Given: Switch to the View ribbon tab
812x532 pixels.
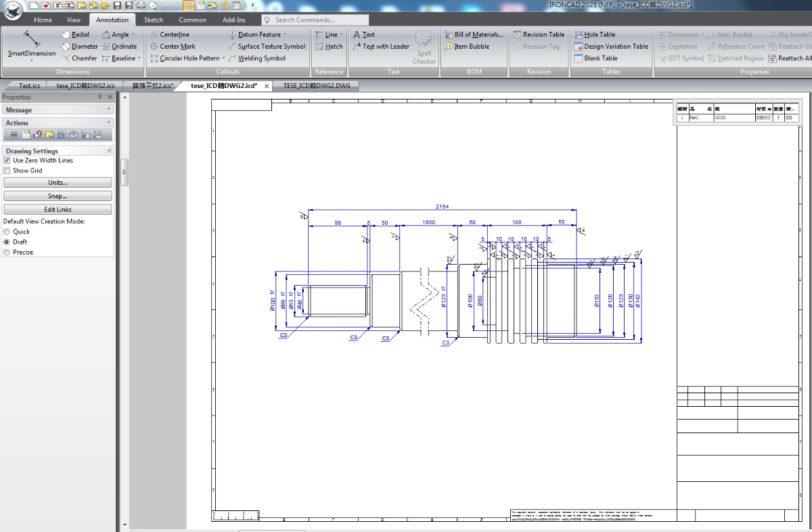Looking at the screenshot, I should [74, 20].
